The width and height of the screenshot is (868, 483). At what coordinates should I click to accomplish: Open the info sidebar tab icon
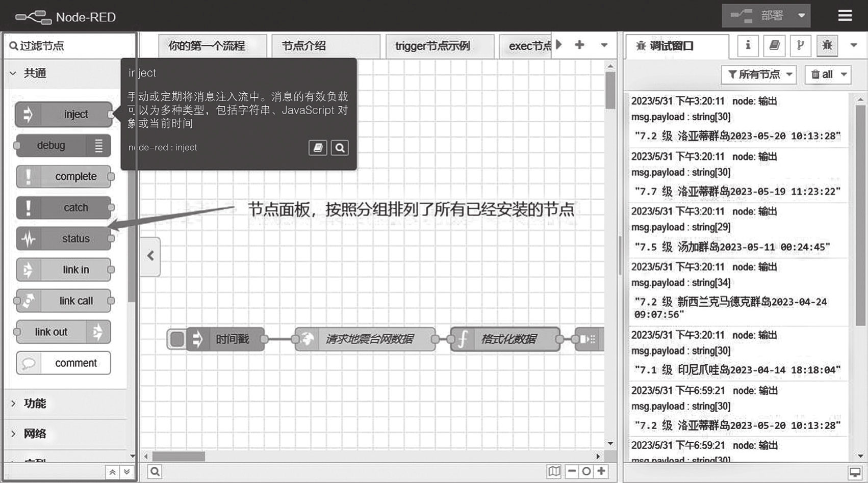(748, 46)
